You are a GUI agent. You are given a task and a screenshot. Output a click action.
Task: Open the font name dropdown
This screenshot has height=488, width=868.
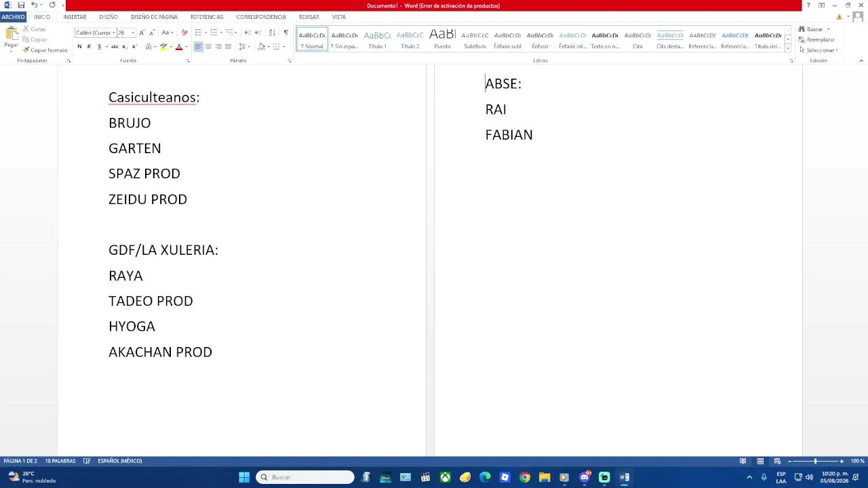[x=113, y=33]
